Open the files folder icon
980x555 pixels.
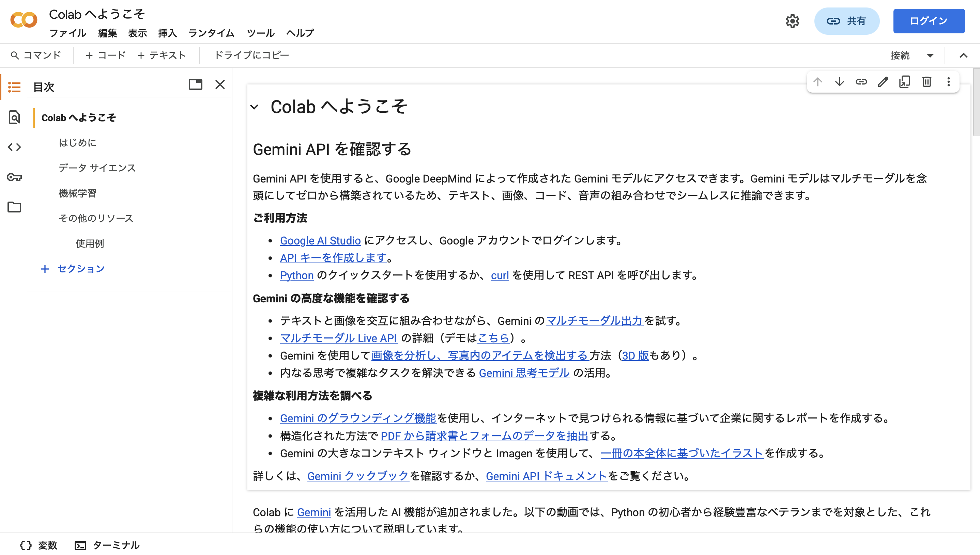pos(15,207)
